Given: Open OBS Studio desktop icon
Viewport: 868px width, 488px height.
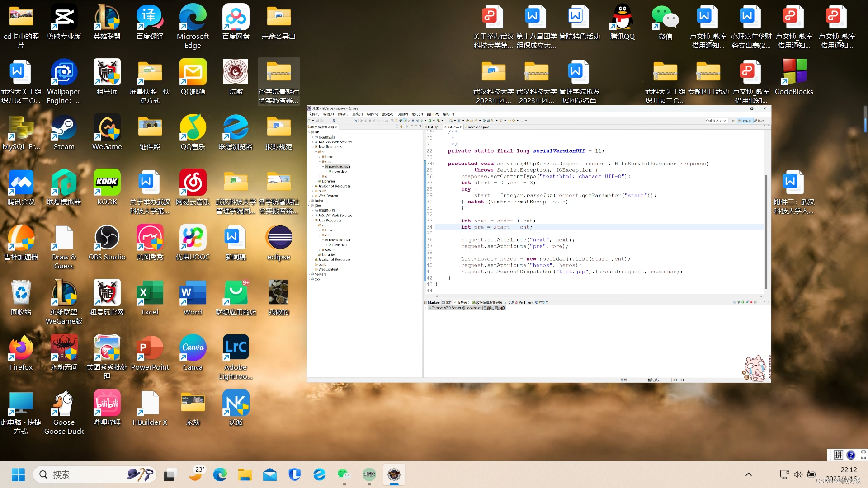Looking at the screenshot, I should pyautogui.click(x=107, y=243).
